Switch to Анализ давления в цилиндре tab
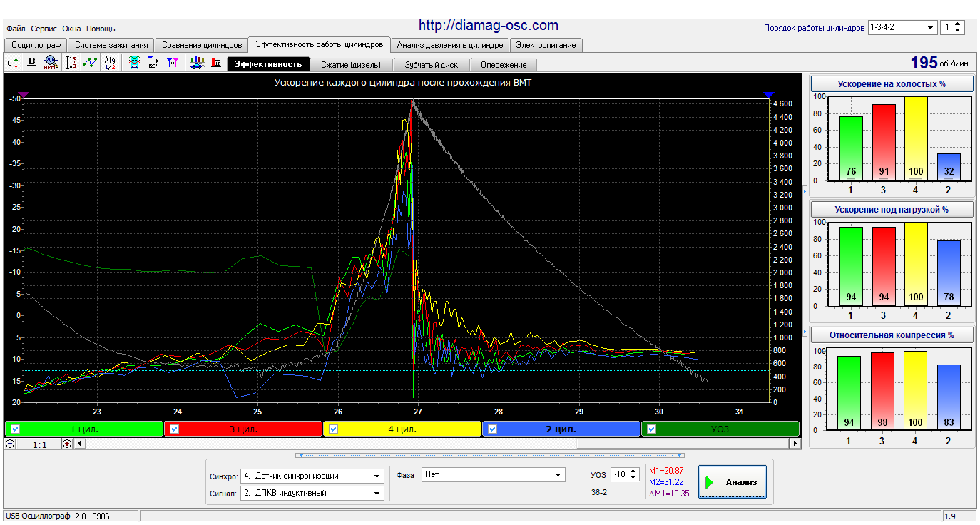The width and height of the screenshot is (980, 525). 450,45
